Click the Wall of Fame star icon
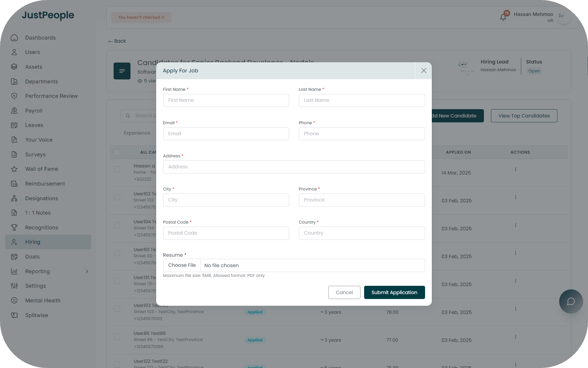Viewport: 588px width, 368px height. tap(14, 169)
